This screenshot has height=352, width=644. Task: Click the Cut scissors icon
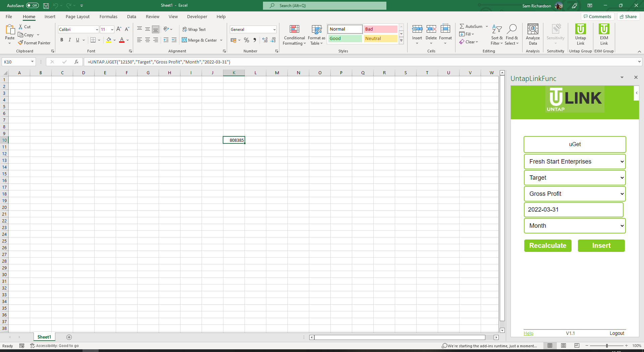pos(20,27)
